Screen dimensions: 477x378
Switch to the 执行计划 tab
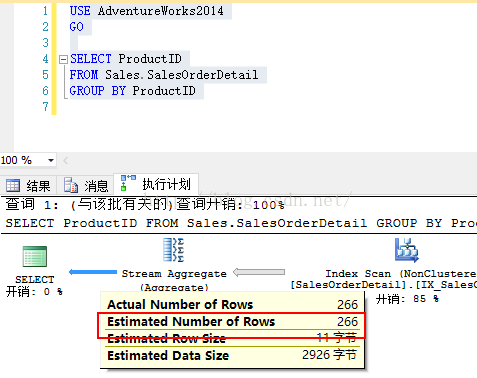156,184
